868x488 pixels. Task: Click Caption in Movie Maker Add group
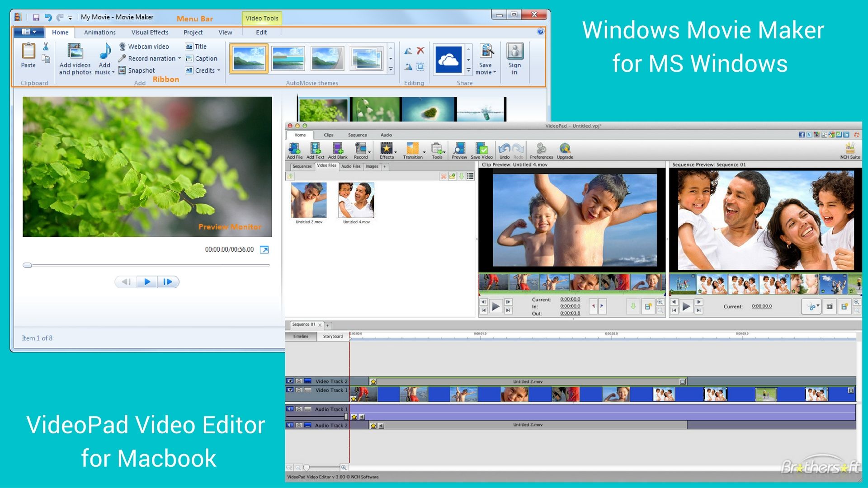tap(201, 58)
